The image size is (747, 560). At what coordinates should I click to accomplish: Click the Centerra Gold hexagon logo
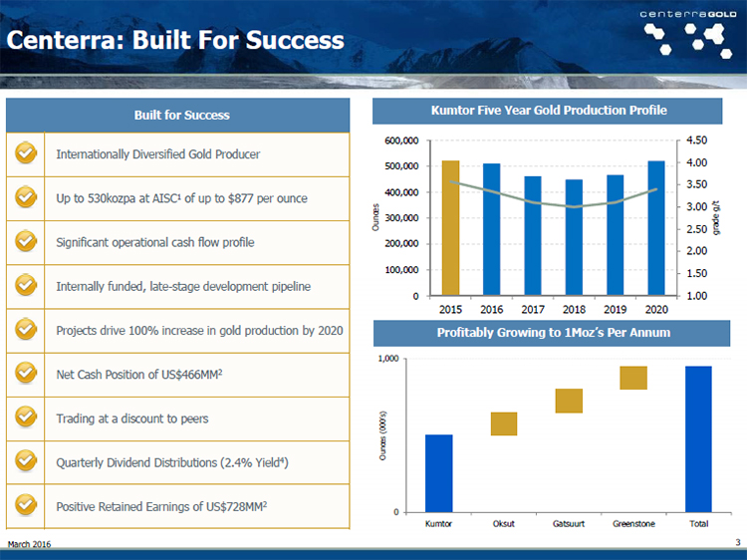pyautogui.click(x=688, y=40)
